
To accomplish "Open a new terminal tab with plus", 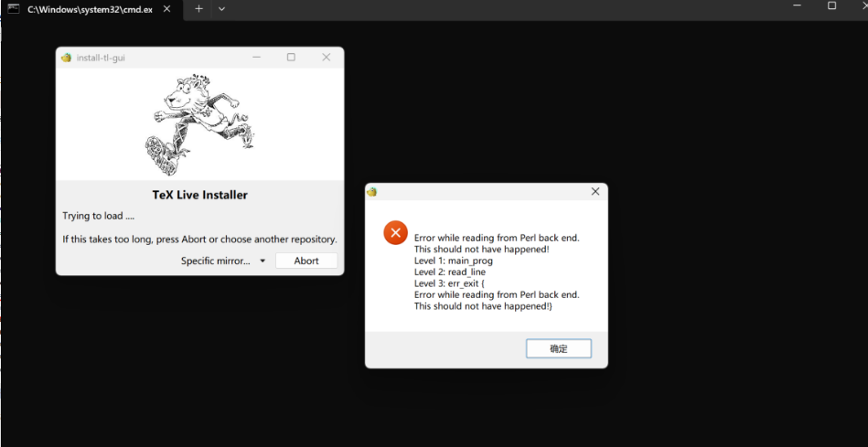I will [x=198, y=9].
